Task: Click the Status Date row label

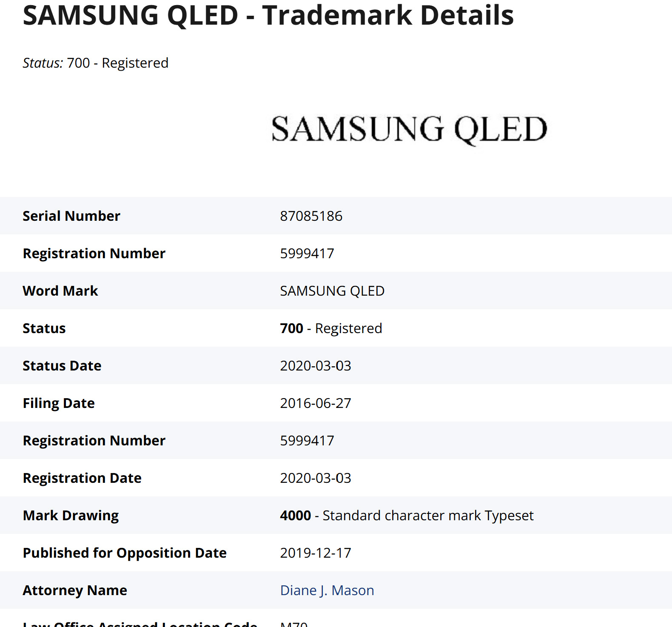Action: tap(62, 366)
